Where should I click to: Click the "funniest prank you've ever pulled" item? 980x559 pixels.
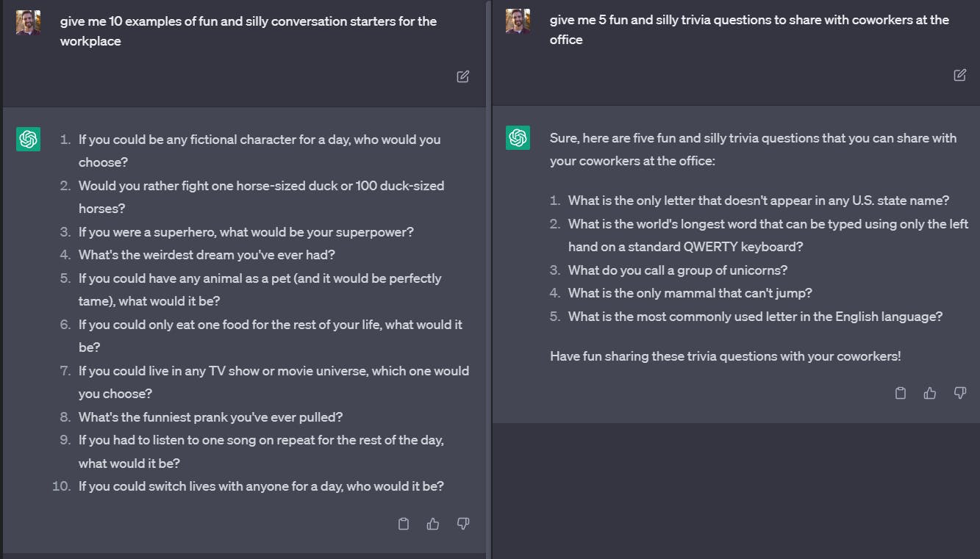(x=210, y=417)
